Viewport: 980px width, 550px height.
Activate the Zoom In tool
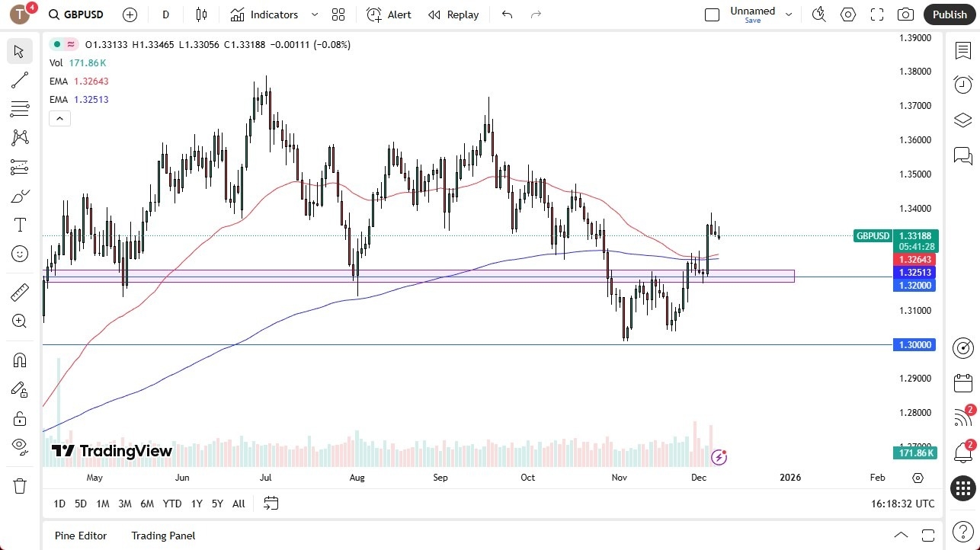20,321
